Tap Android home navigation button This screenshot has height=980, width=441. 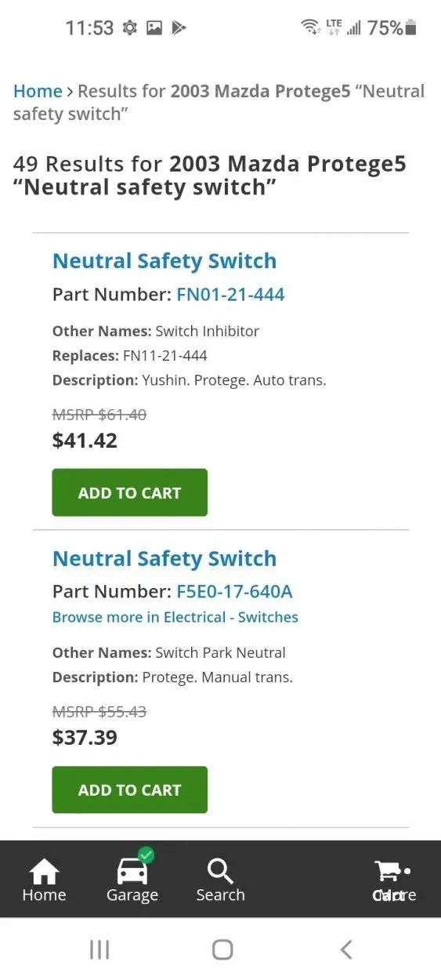222,949
